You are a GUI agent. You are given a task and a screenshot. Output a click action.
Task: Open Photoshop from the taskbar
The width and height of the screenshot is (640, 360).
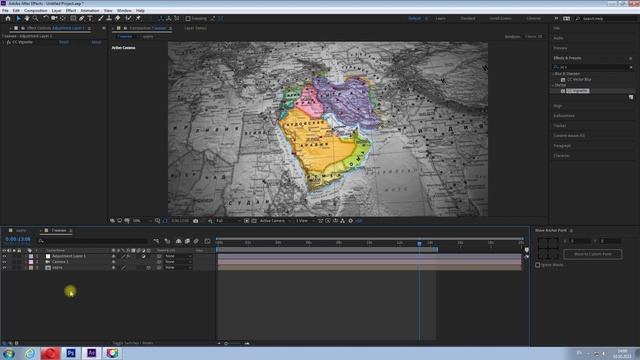(x=71, y=353)
